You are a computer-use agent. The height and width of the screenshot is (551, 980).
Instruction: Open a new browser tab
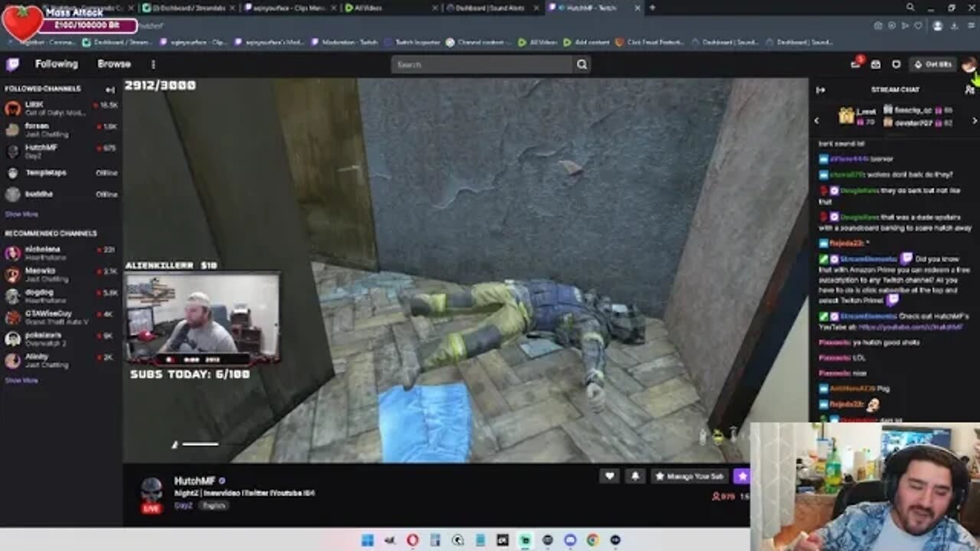point(652,8)
